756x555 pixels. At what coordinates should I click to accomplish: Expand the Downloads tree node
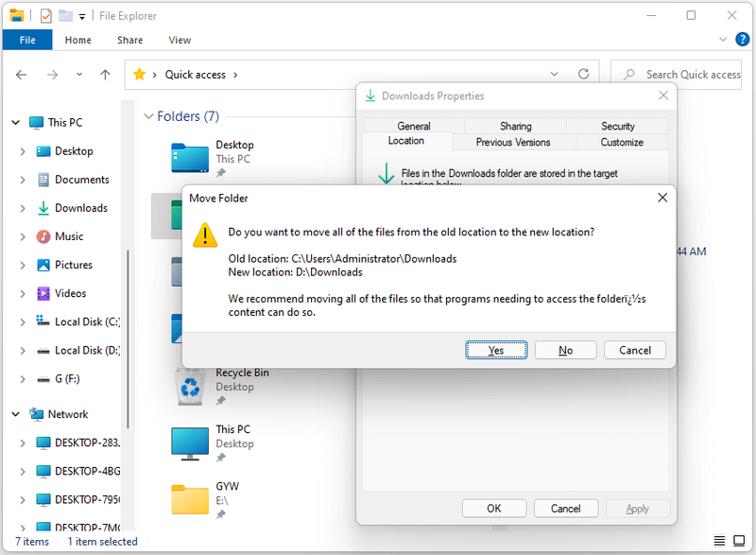tap(22, 208)
